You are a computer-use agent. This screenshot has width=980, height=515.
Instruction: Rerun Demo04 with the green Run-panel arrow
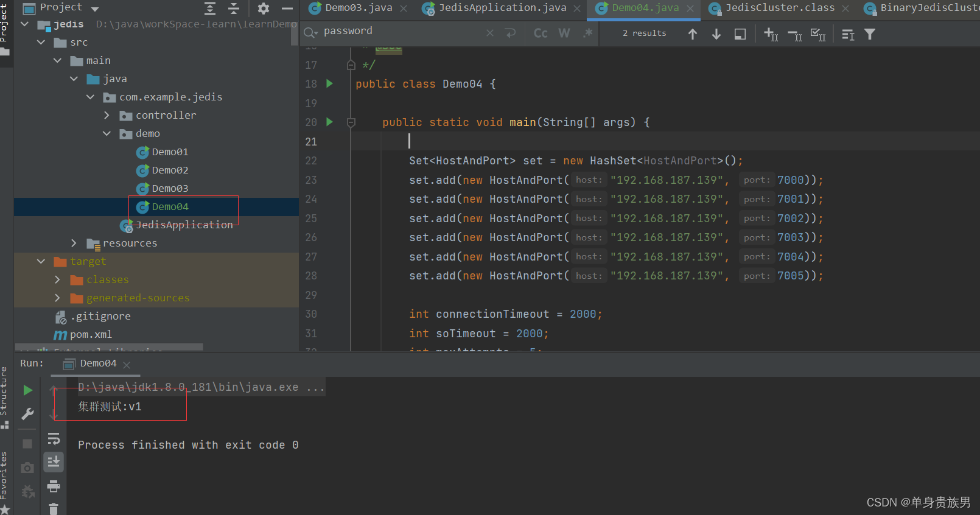point(27,390)
